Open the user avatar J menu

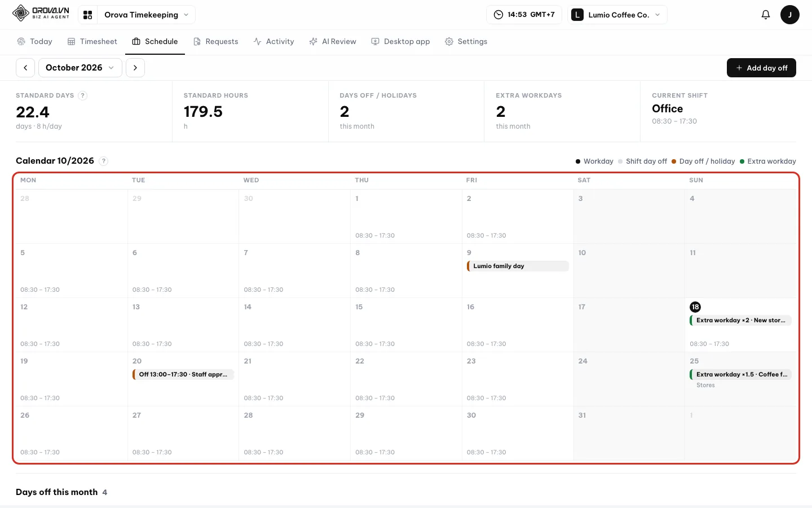click(789, 15)
